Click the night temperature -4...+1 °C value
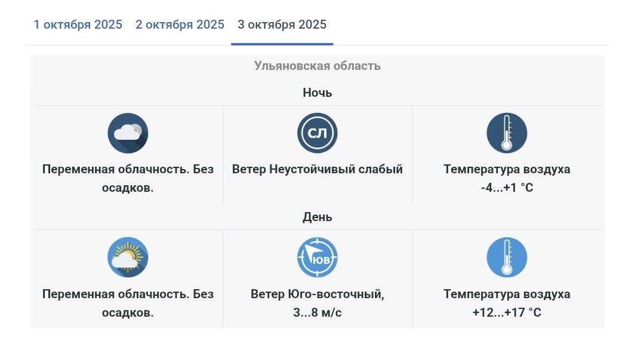 [x=507, y=188]
